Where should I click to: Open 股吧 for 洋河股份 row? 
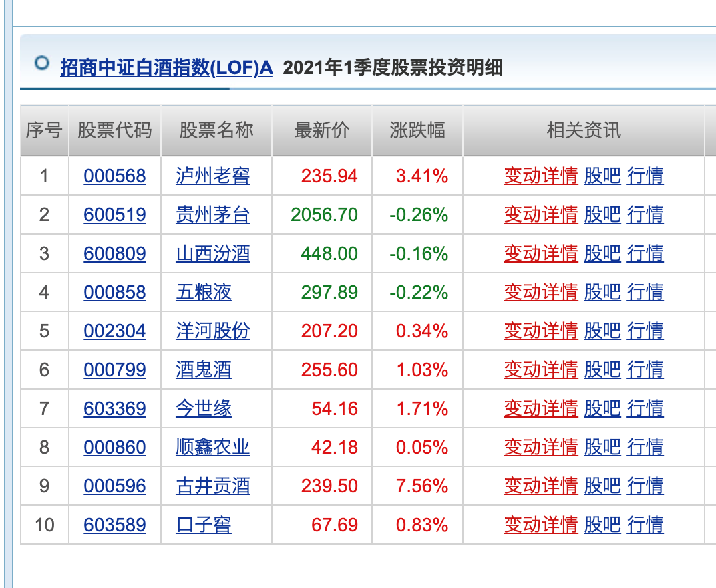(602, 331)
